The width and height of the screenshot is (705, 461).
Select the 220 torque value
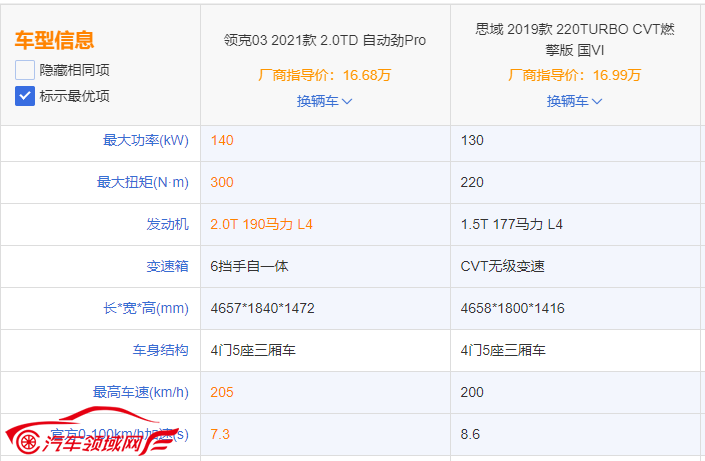[x=472, y=182]
